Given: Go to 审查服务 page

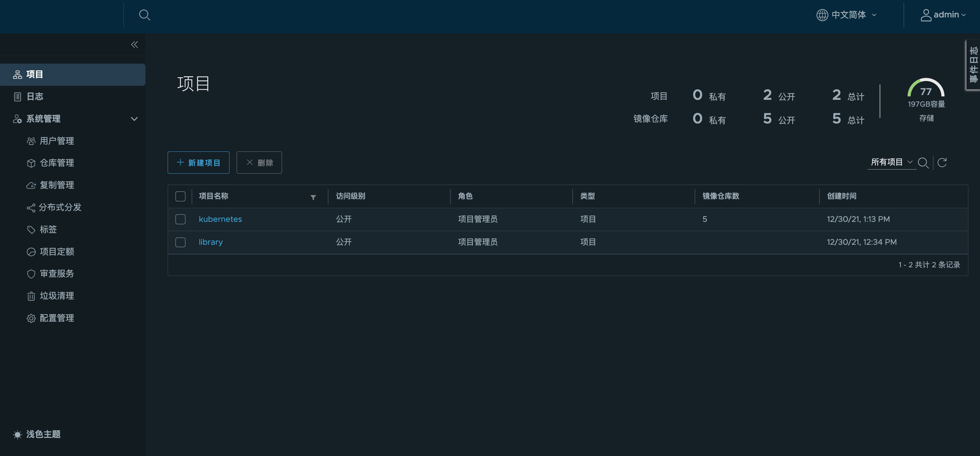Looking at the screenshot, I should click(57, 273).
